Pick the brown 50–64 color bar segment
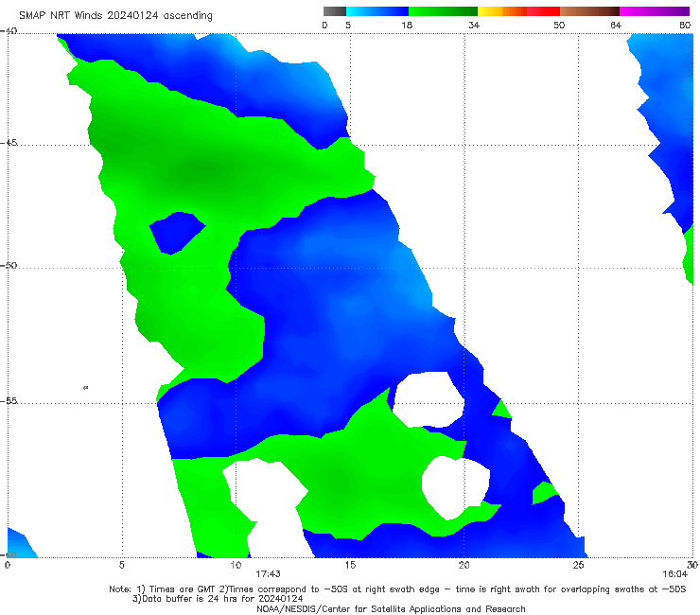Screen dimensions: 700x615 589,11
